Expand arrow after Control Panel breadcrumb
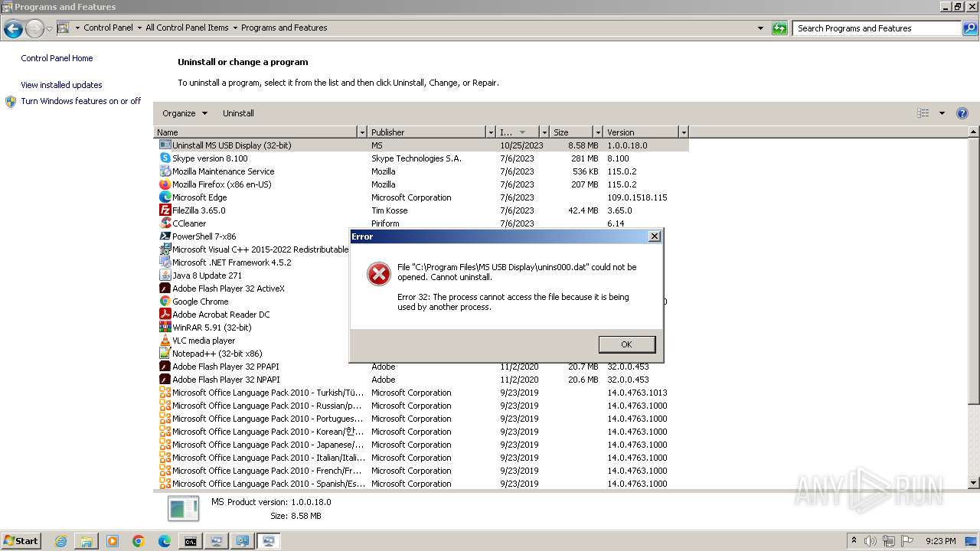 139,28
